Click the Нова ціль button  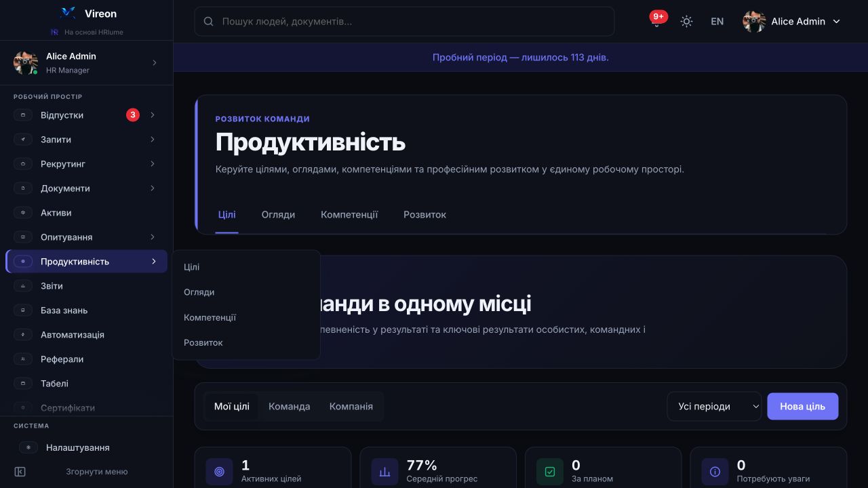803,407
